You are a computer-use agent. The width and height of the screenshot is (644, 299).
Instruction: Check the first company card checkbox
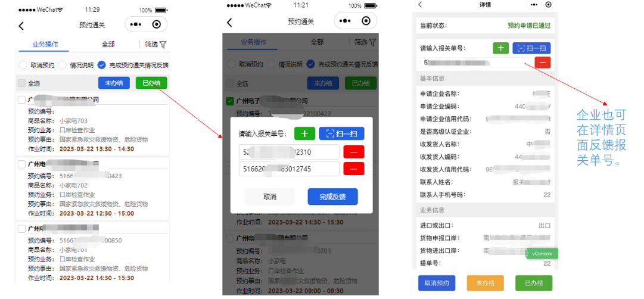pyautogui.click(x=22, y=100)
